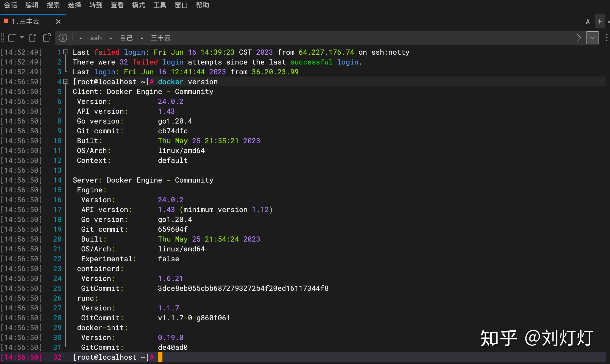
Task: Collapse the fold marker at line 4
Action: pos(65,81)
